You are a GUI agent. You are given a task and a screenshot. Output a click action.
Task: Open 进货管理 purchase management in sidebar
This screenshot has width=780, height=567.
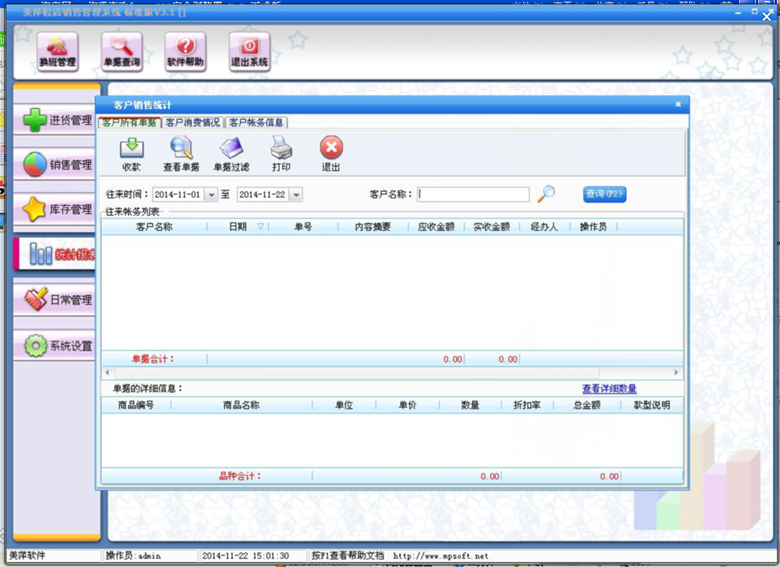click(x=56, y=119)
